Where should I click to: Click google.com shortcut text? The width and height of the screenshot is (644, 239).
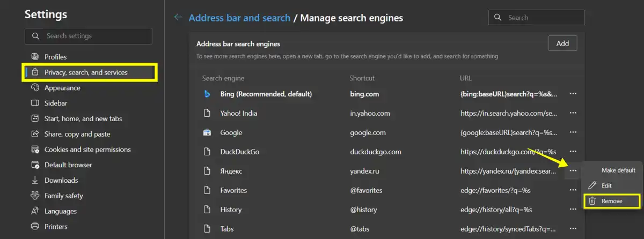(x=368, y=132)
